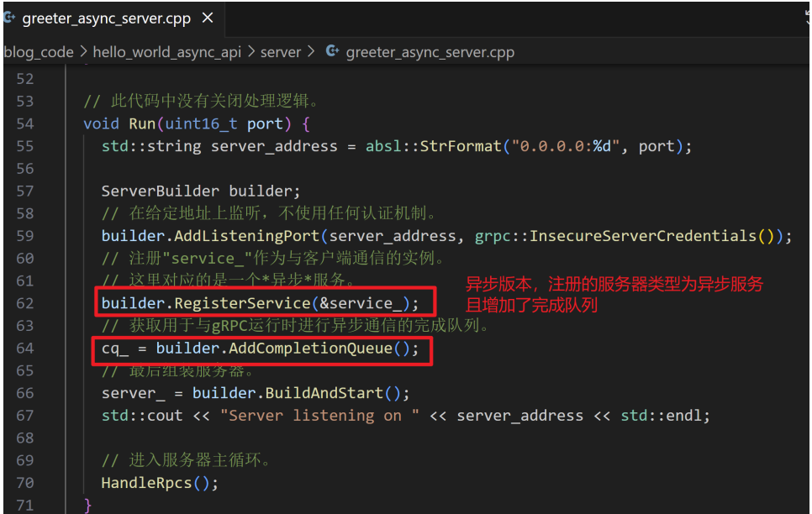
Task: Click AddListeningPort method call
Action: [x=246, y=237]
